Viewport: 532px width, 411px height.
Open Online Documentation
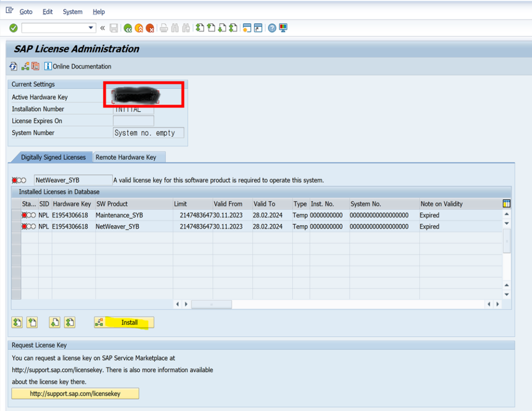coord(78,66)
